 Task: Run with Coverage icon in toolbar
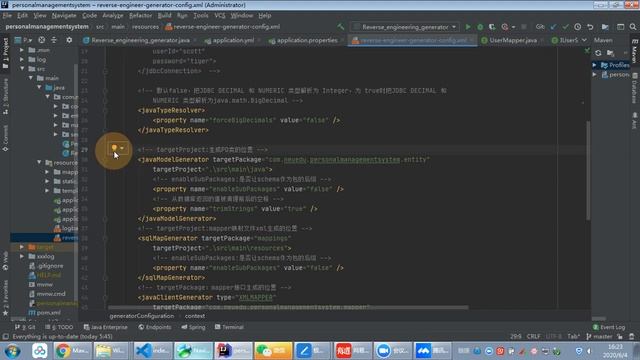coord(492,27)
